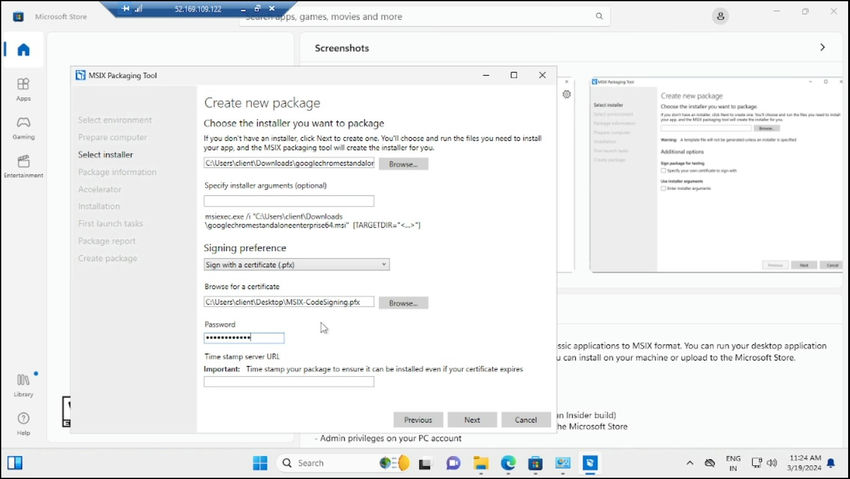Expand Screenshots section with arrow
The image size is (850, 479).
point(822,48)
